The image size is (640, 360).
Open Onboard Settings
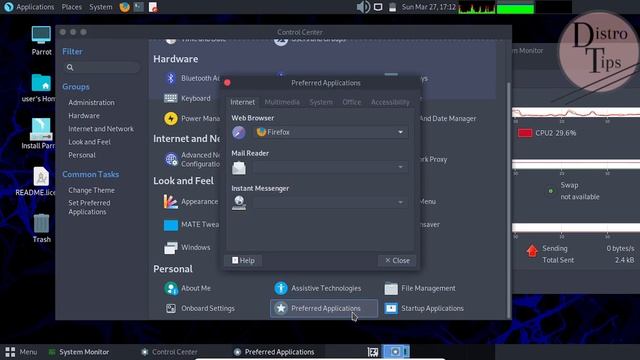tap(200, 308)
